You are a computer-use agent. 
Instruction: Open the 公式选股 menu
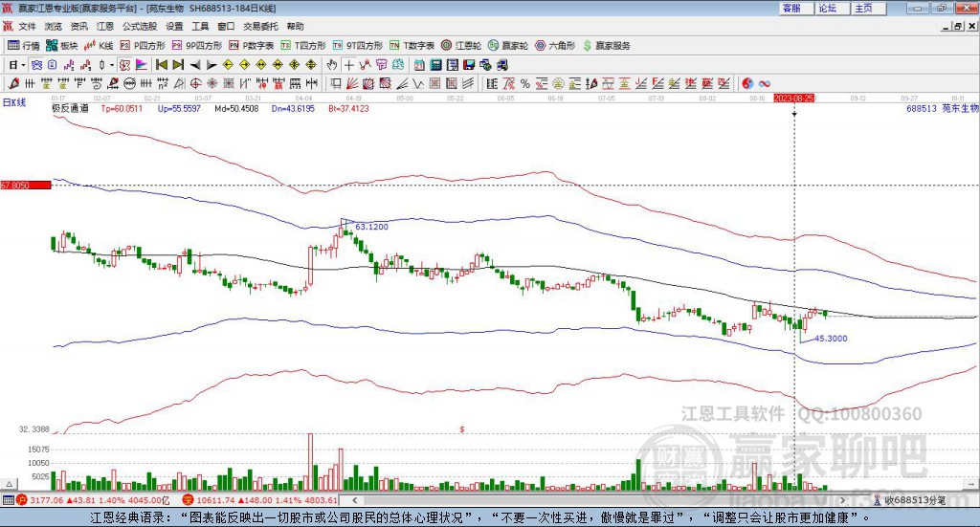pyautogui.click(x=140, y=26)
